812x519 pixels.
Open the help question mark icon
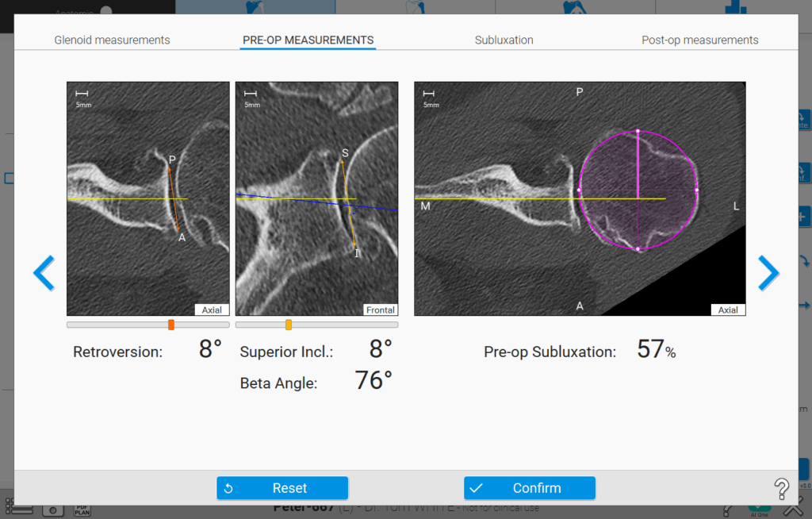point(781,488)
